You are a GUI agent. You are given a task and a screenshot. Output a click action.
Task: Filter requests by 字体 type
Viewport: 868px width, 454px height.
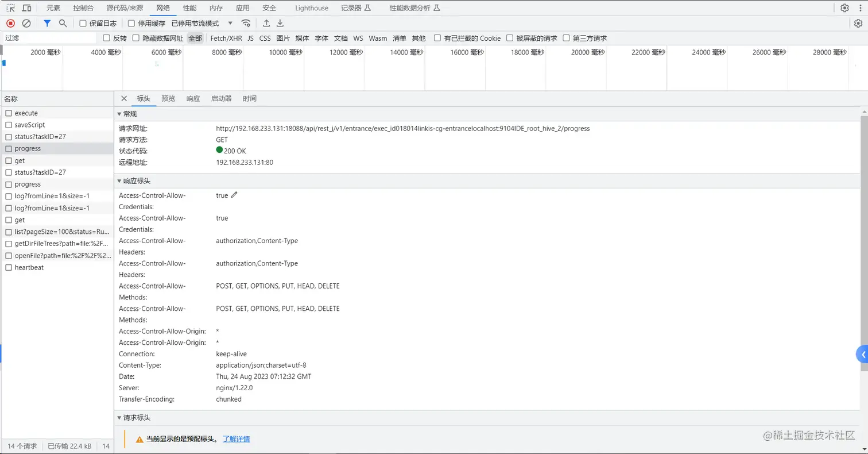pos(321,38)
